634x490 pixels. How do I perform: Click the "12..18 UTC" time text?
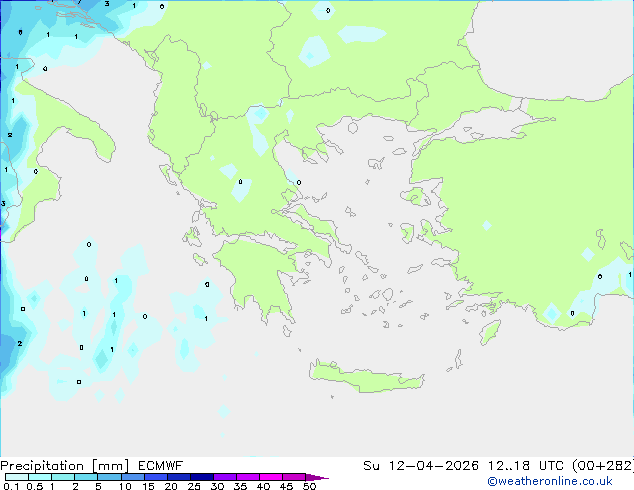coord(526,466)
